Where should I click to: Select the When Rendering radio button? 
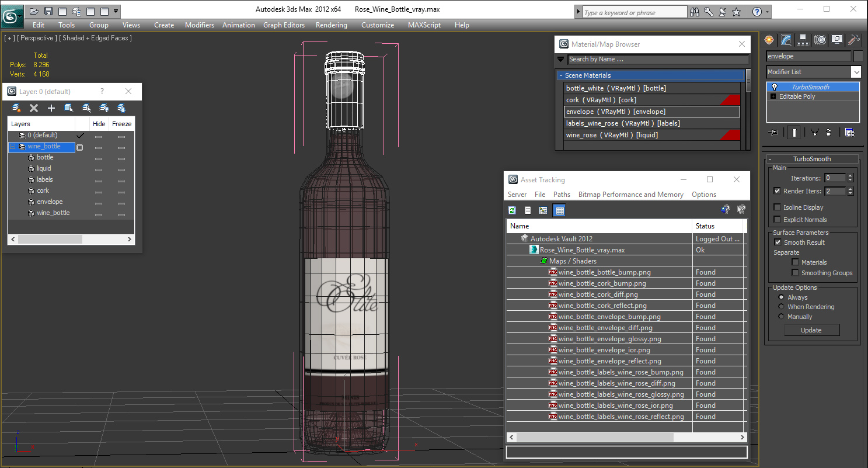coord(782,307)
